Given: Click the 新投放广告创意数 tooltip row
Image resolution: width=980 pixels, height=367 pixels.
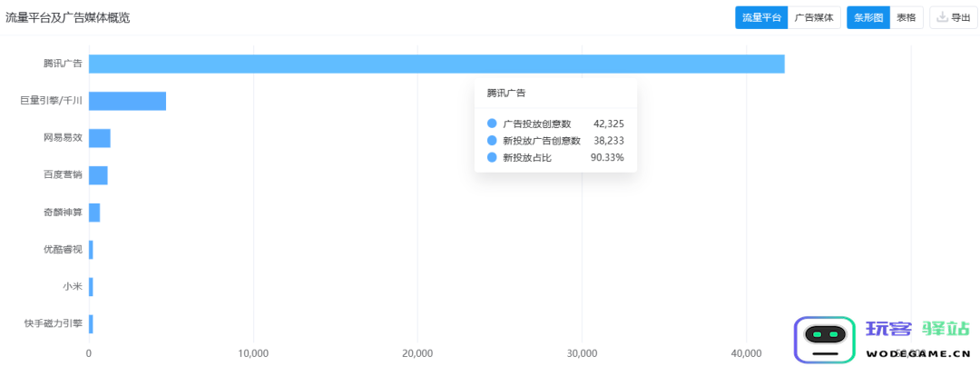Looking at the screenshot, I should point(555,141).
